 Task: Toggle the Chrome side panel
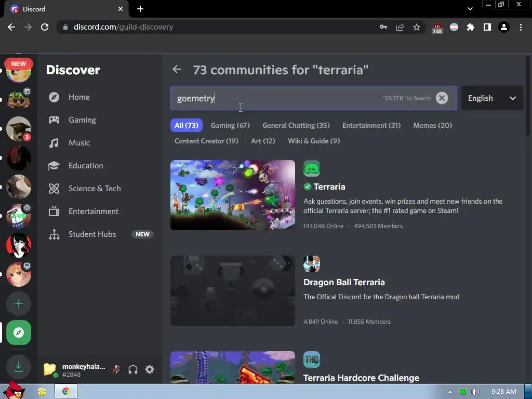(x=487, y=27)
